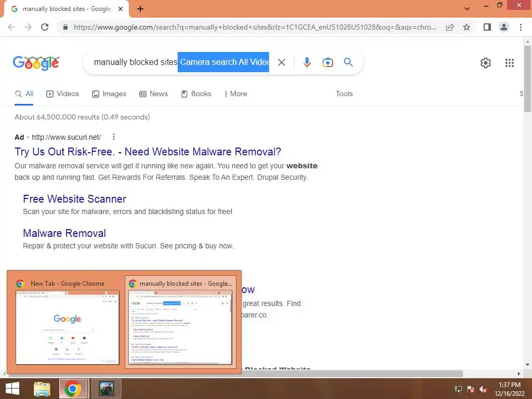This screenshot has height=399, width=532.
Task: Click the horizontal page scrollbar
Action: [235, 374]
